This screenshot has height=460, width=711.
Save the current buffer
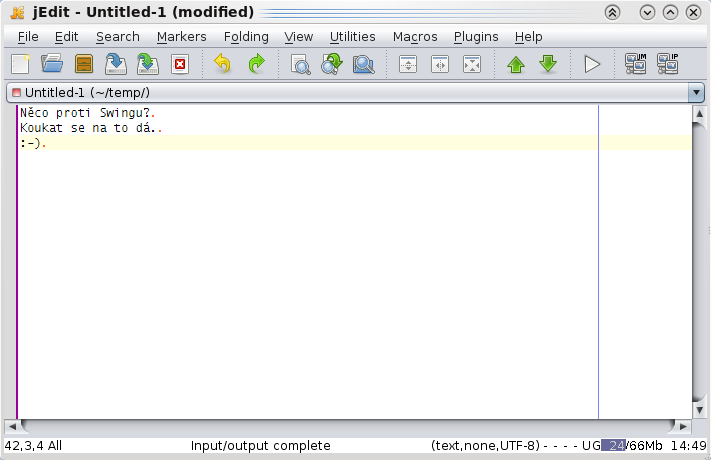[116, 64]
